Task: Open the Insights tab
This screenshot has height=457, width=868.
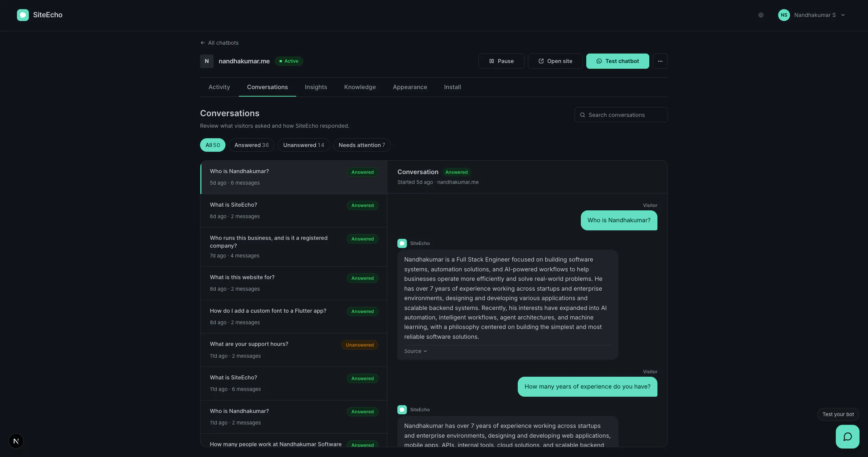Action: (x=316, y=87)
